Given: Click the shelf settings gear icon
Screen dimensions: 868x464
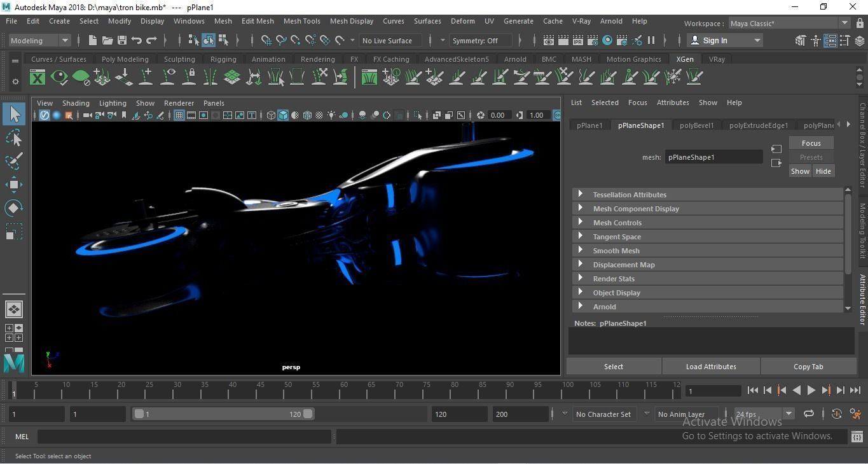Looking at the screenshot, I should [x=15, y=81].
